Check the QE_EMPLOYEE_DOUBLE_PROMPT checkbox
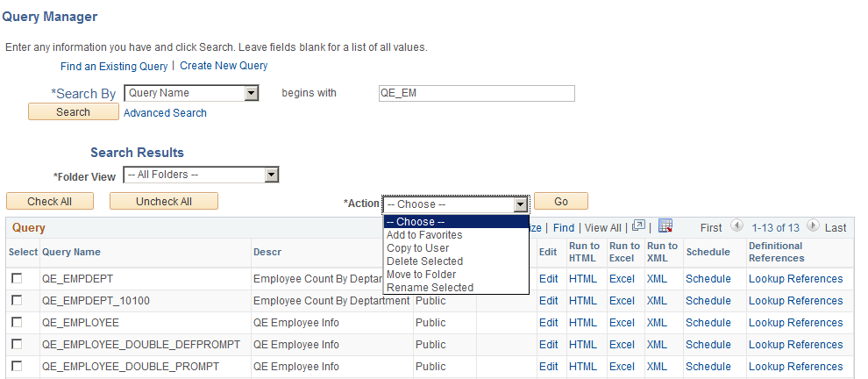Screen dimensions: 868x379 (x=17, y=367)
